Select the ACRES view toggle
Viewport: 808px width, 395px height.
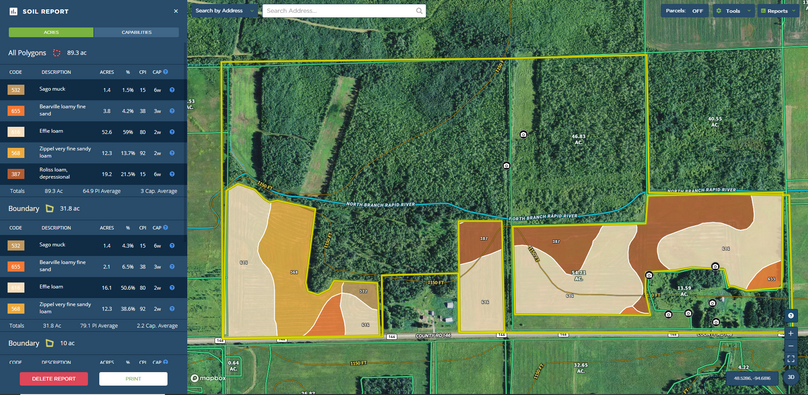[51, 32]
